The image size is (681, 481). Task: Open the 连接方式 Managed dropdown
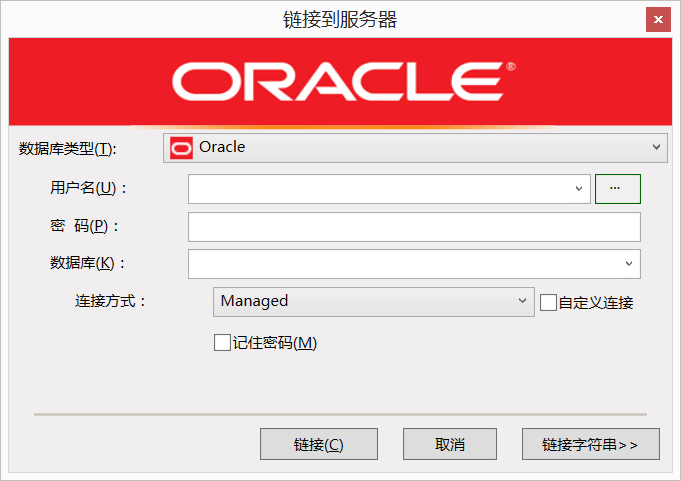click(x=374, y=302)
